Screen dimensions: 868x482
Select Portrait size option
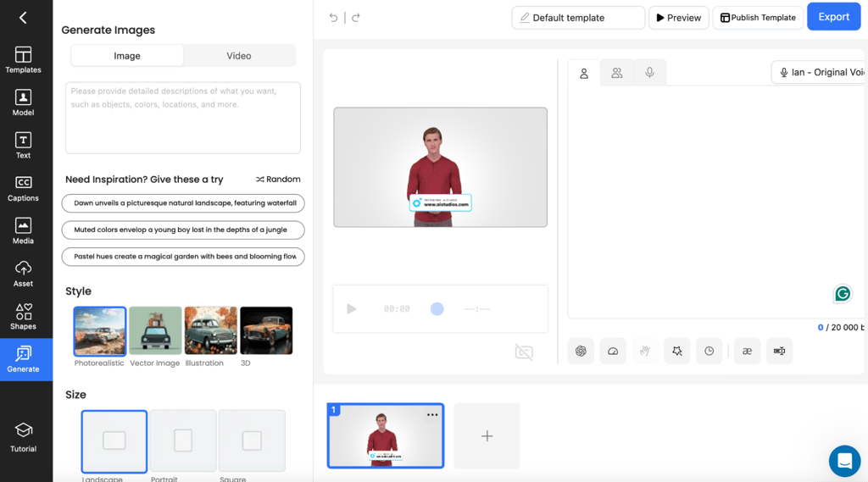tap(183, 441)
